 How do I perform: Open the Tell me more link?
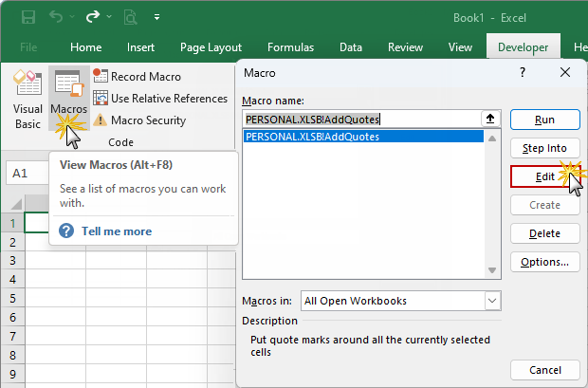pos(116,231)
